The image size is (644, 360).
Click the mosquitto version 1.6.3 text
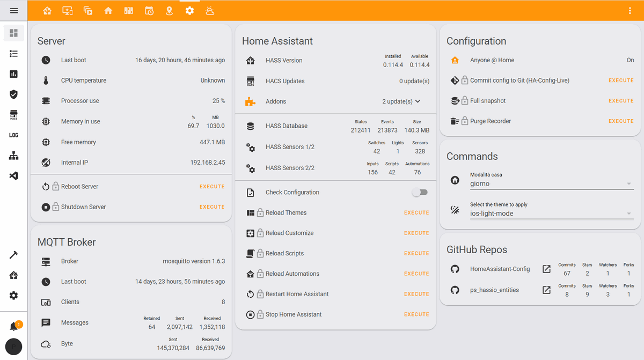[194, 261]
